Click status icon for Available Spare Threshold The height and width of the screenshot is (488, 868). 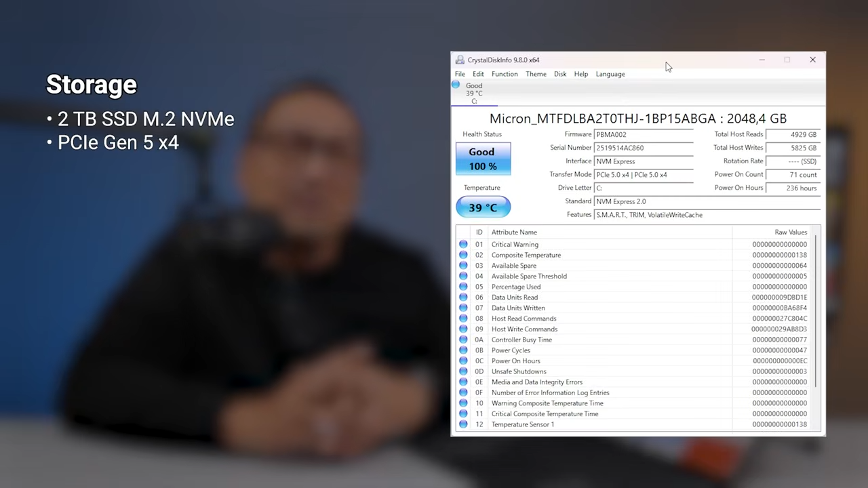[463, 276]
